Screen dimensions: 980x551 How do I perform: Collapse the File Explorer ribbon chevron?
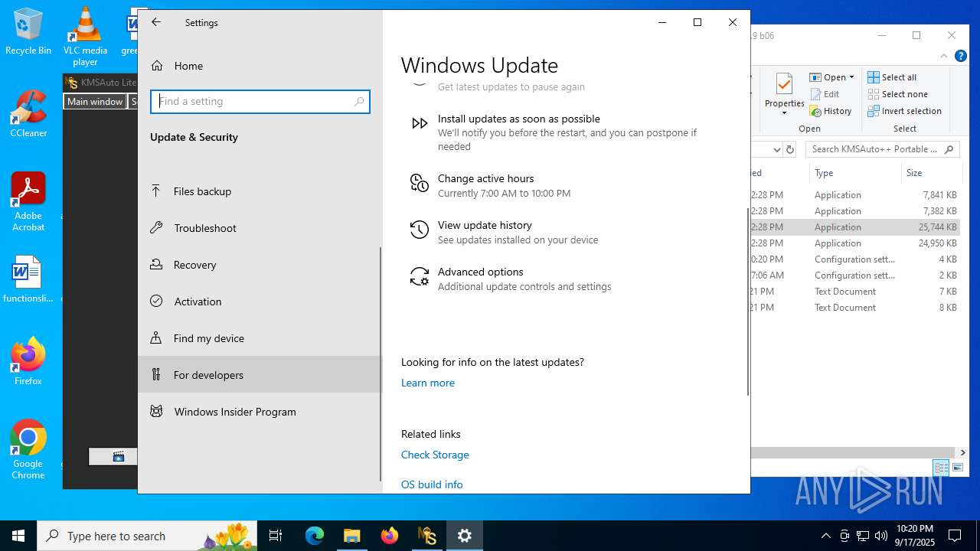pos(945,56)
